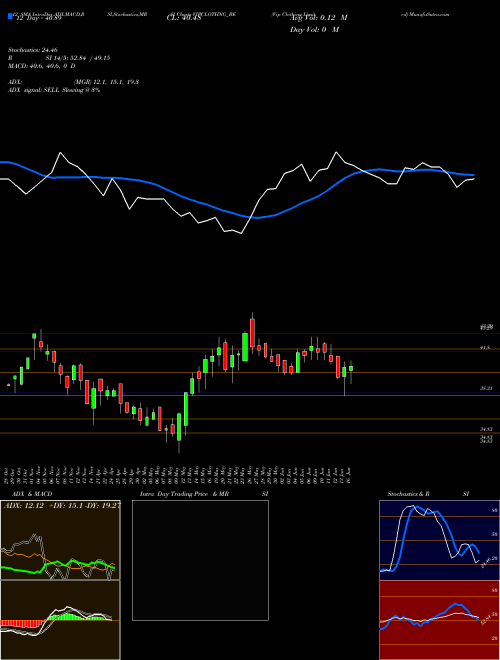Click the small red arrow marker left of candles
The image size is (500, 660).
click(x=8, y=385)
